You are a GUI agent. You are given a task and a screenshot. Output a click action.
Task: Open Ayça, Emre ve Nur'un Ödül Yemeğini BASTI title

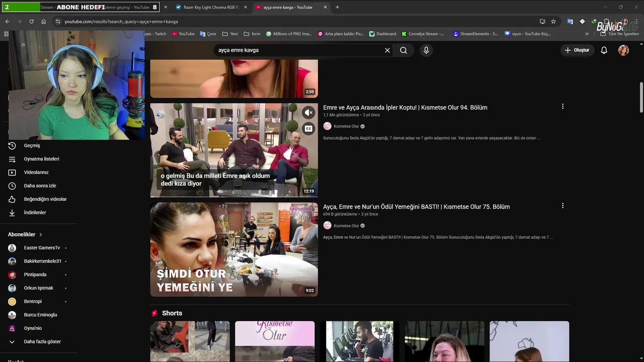tap(416, 207)
